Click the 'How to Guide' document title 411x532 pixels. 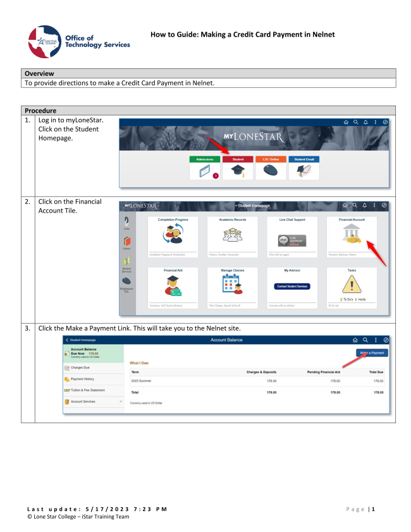pos(242,35)
